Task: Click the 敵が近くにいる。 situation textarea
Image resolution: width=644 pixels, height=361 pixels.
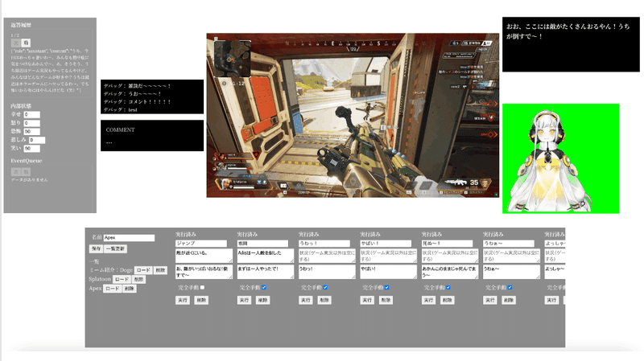Action: (x=204, y=256)
